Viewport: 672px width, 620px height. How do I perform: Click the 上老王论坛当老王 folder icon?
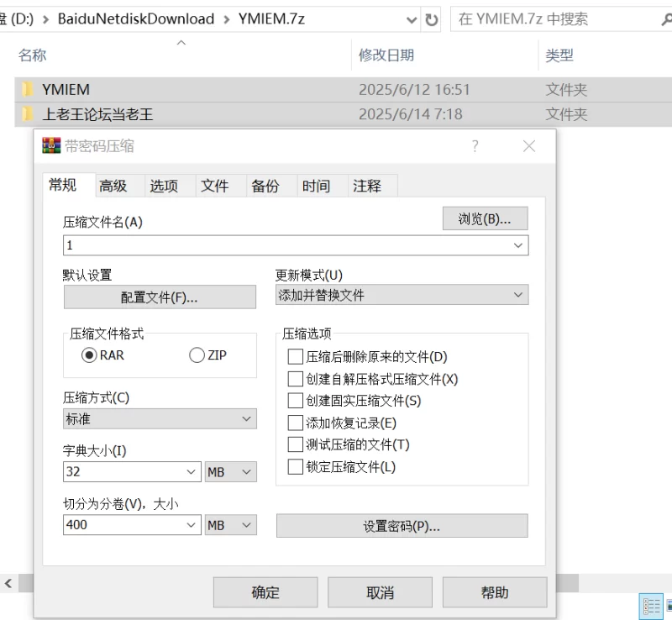point(27,114)
